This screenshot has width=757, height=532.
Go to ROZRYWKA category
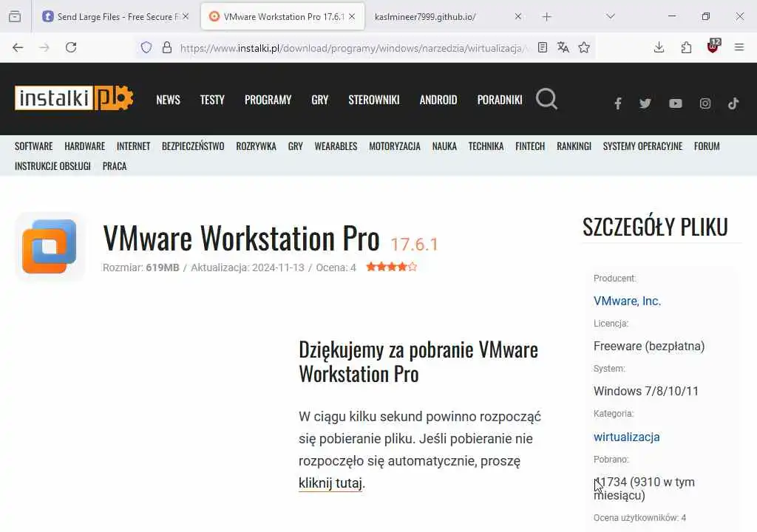[x=257, y=146]
